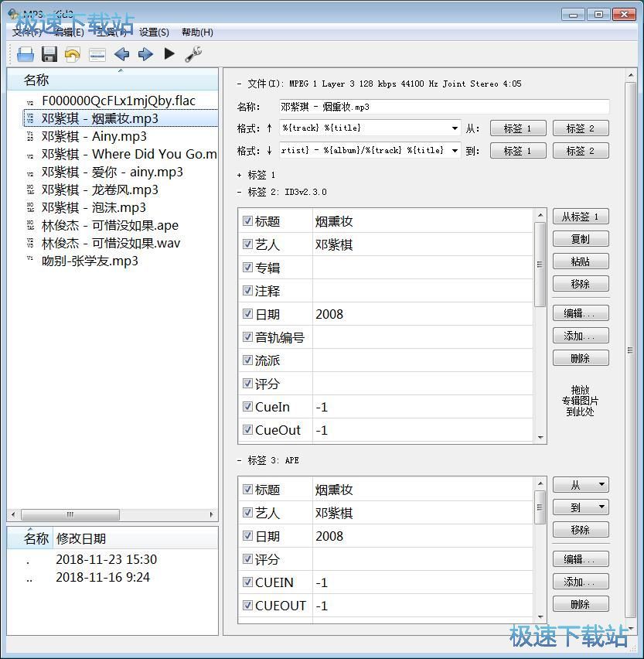Collapse the 标签 3: APE section

pyautogui.click(x=237, y=459)
